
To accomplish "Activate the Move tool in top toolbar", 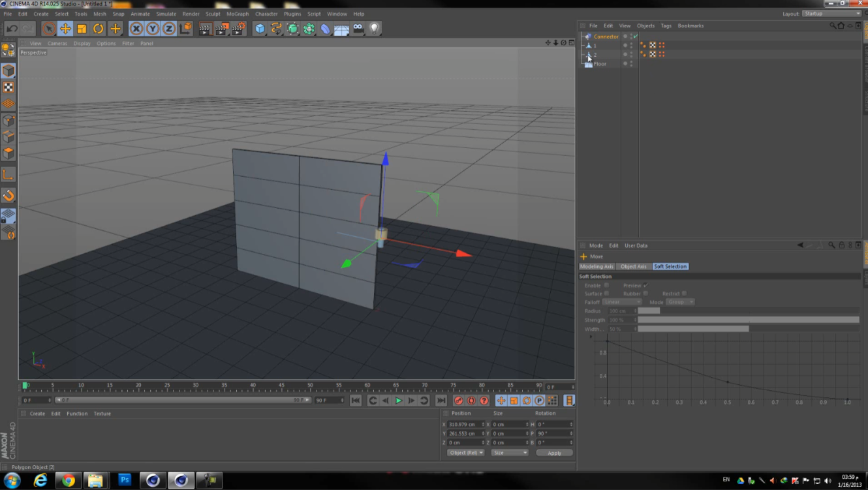I will click(65, 29).
